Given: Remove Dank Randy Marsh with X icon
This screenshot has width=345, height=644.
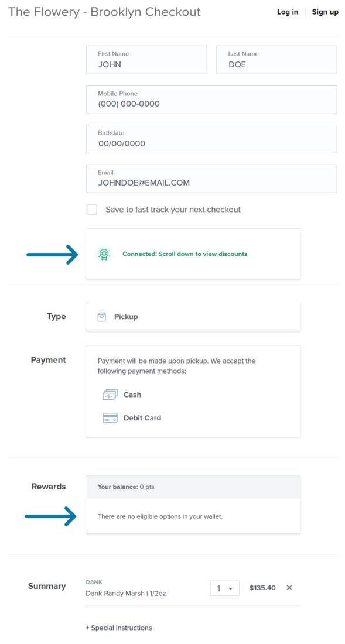Looking at the screenshot, I should click(x=289, y=588).
